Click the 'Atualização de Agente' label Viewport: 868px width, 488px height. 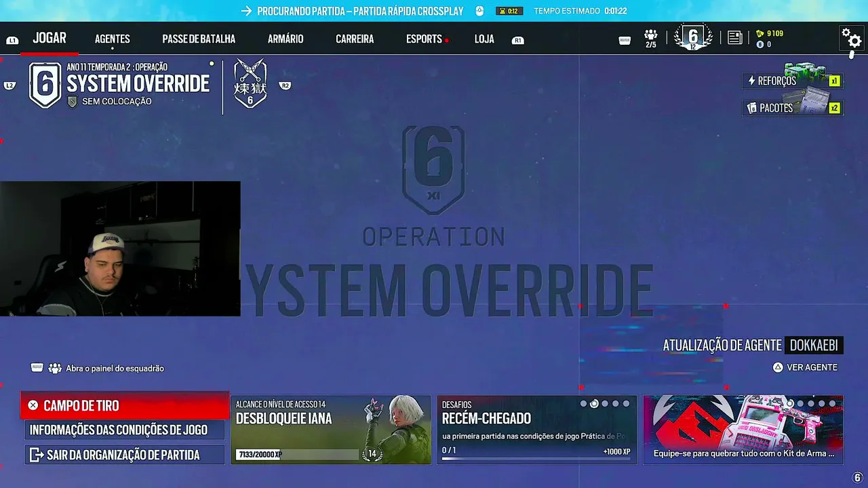[x=722, y=346]
